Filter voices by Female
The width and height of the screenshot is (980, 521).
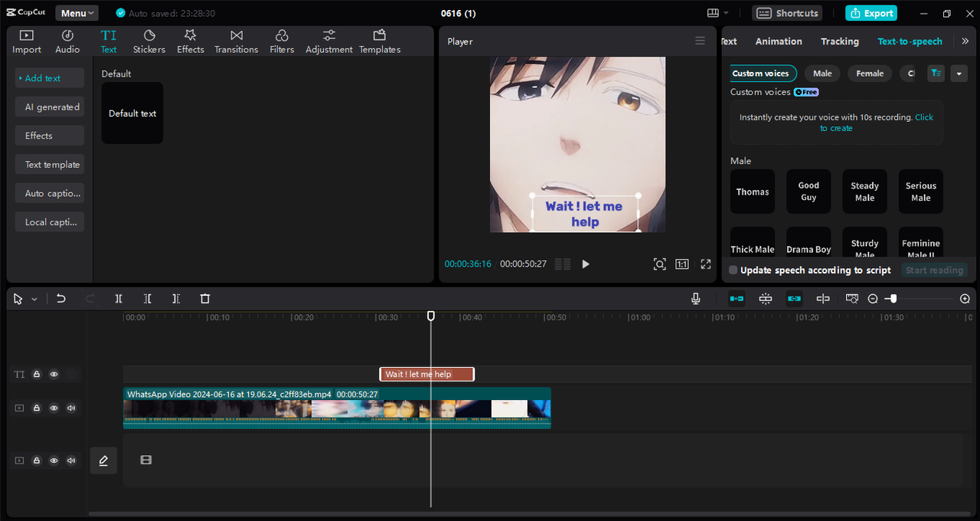click(870, 74)
